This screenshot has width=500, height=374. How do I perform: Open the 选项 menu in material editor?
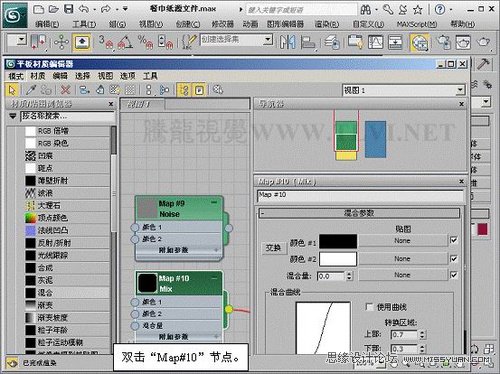click(x=128, y=76)
